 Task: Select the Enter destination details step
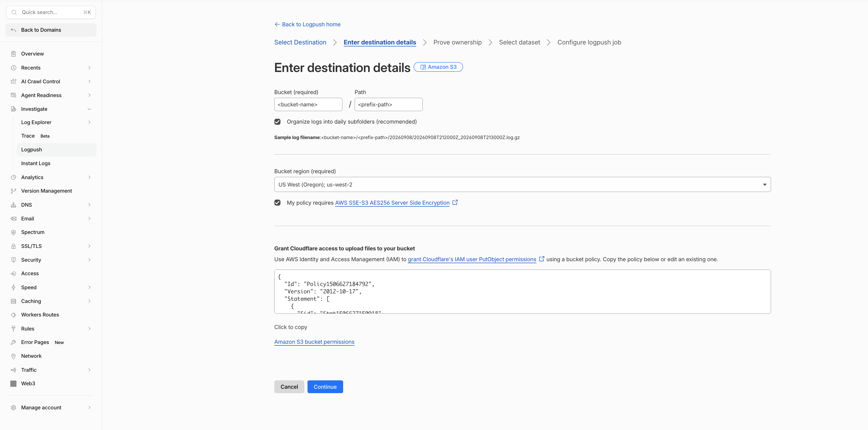pyautogui.click(x=380, y=43)
